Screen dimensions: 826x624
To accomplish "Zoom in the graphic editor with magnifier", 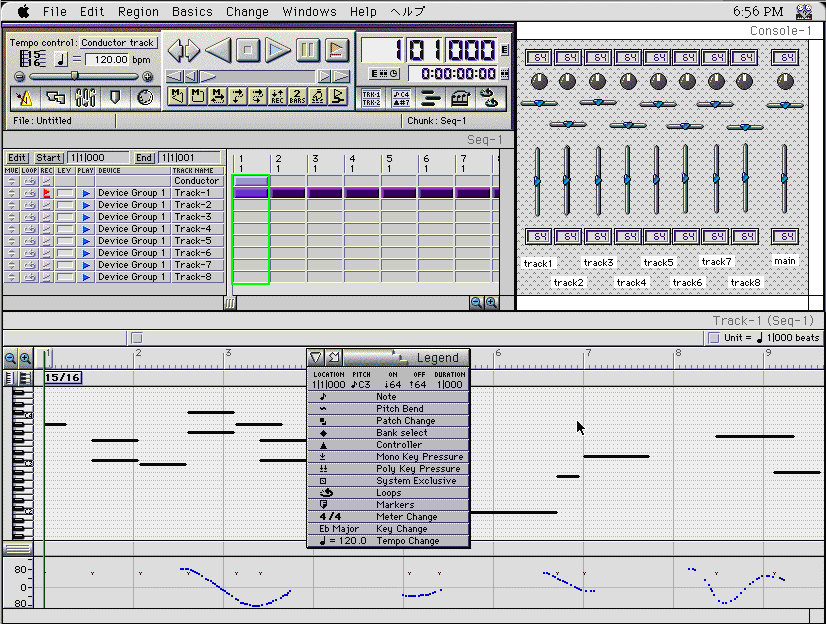I will point(25,358).
